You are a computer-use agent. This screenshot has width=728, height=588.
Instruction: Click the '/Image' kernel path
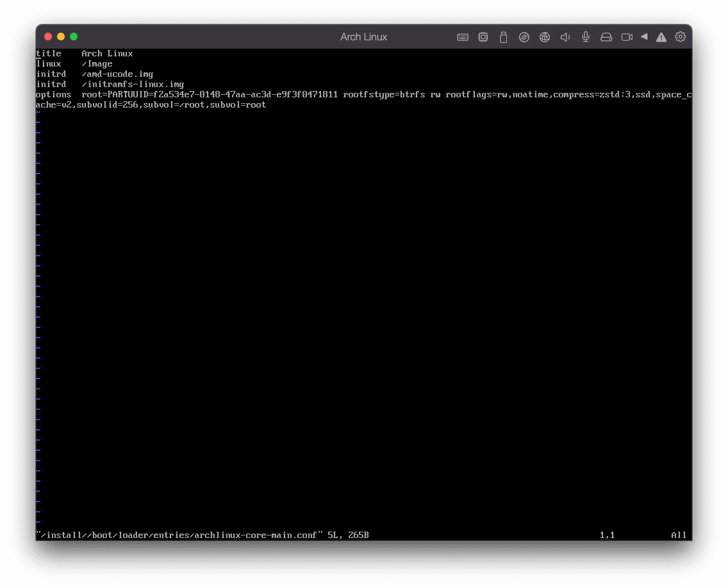[x=97, y=64]
